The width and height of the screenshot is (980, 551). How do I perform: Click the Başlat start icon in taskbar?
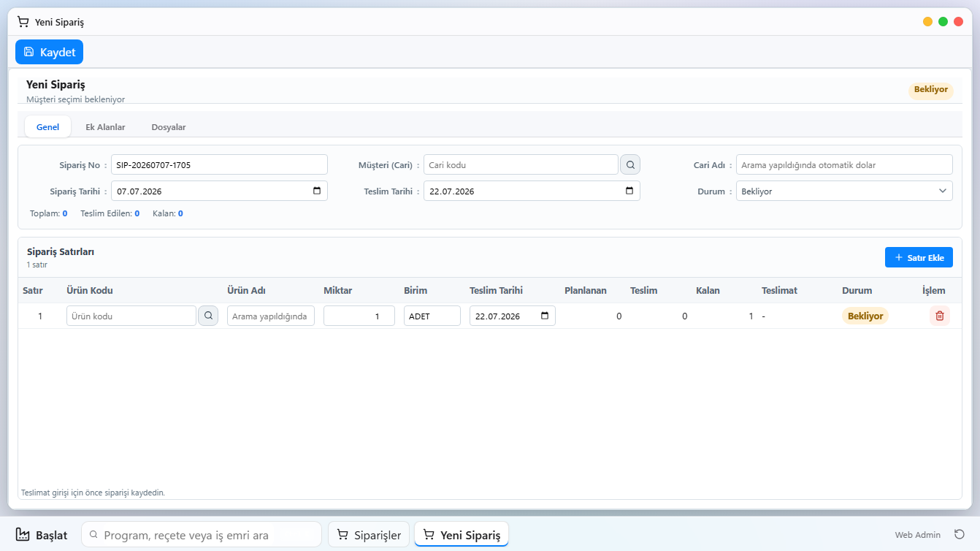coord(23,534)
